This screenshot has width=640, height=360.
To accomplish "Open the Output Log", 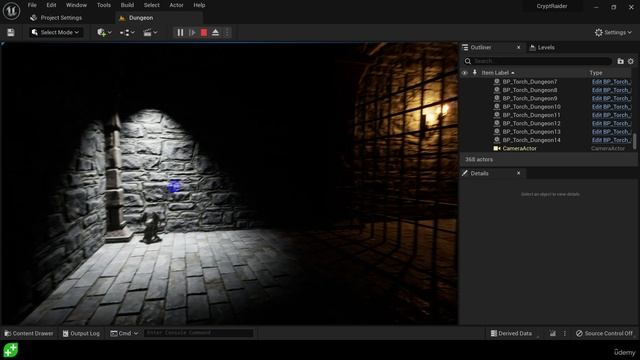I will pos(81,333).
